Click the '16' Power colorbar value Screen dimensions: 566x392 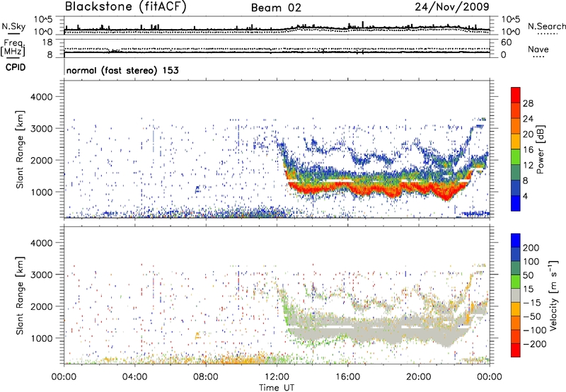(528, 150)
